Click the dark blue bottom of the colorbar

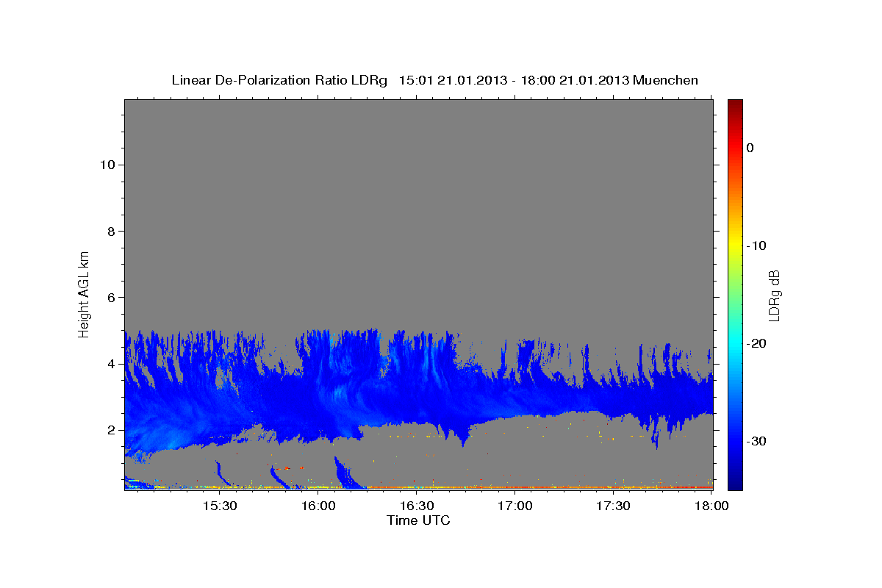[735, 485]
